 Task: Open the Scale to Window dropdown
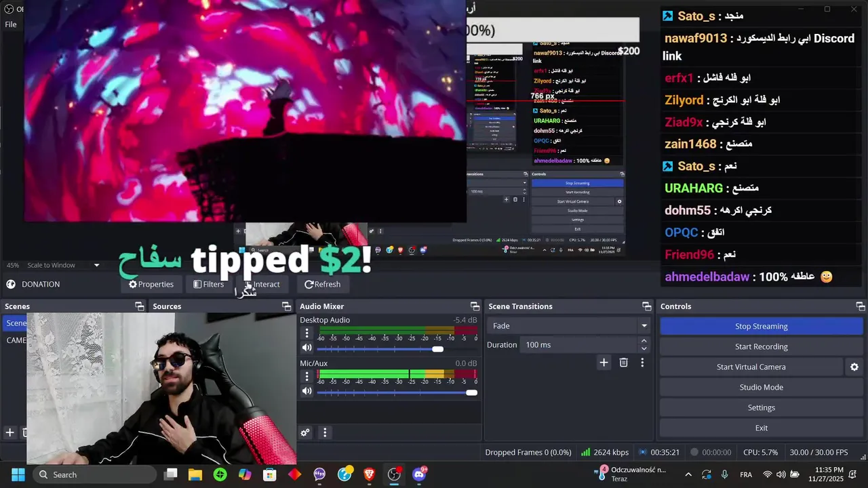point(64,265)
